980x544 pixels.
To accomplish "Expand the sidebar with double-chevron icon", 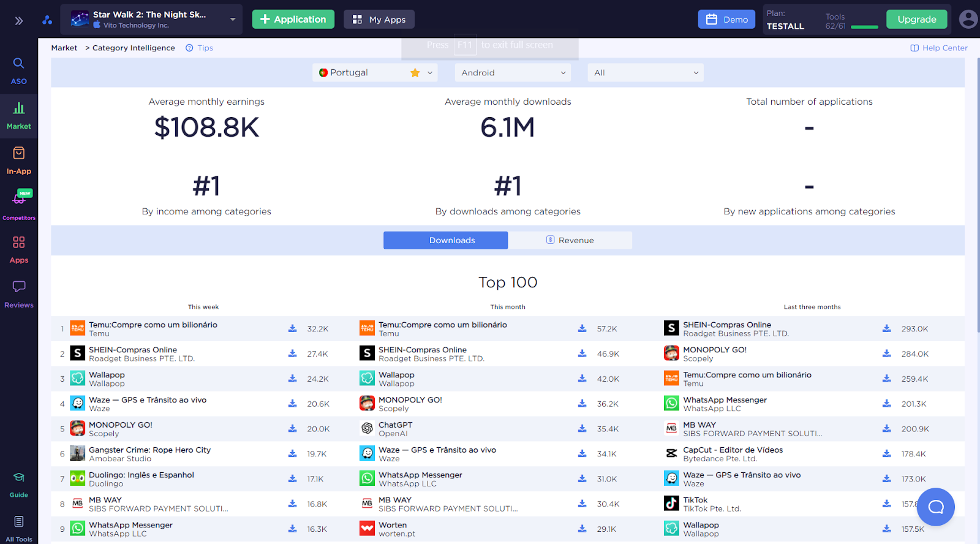I will (x=19, y=21).
